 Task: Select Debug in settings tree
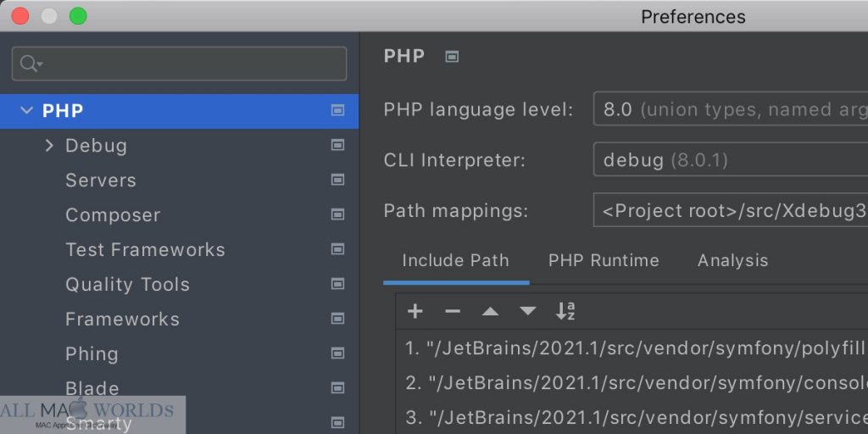pyautogui.click(x=180, y=146)
